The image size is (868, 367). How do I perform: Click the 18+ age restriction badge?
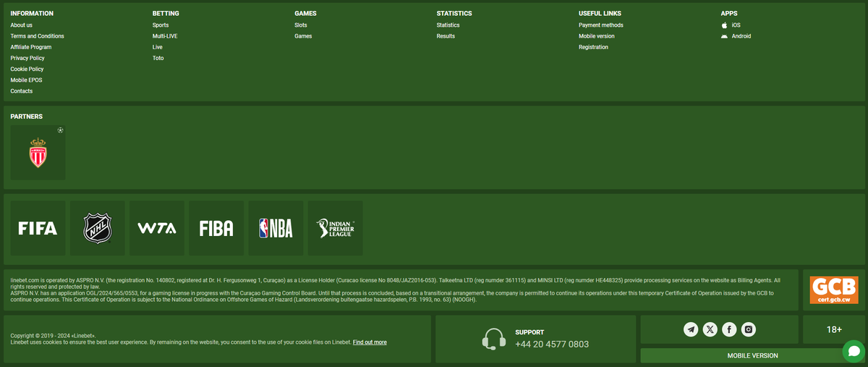834,329
